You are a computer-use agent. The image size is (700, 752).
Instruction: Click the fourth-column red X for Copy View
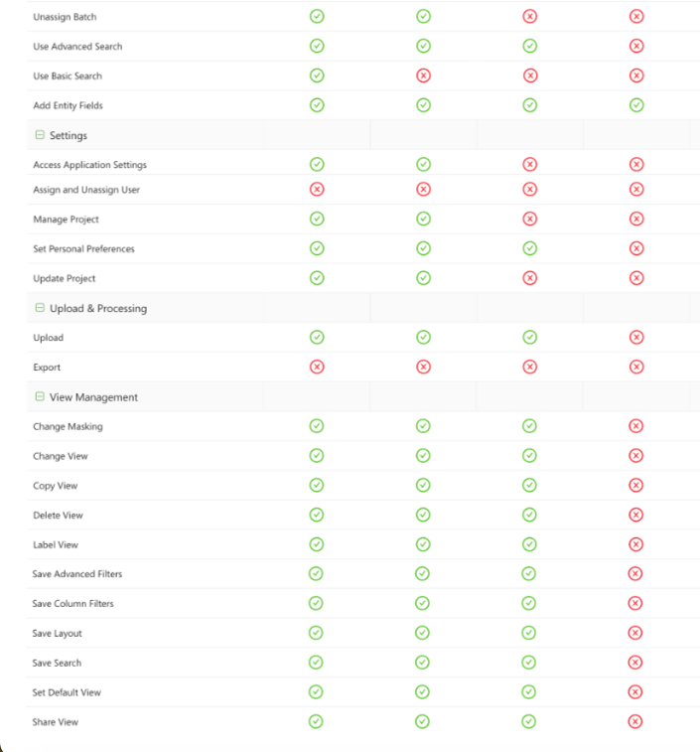(636, 485)
